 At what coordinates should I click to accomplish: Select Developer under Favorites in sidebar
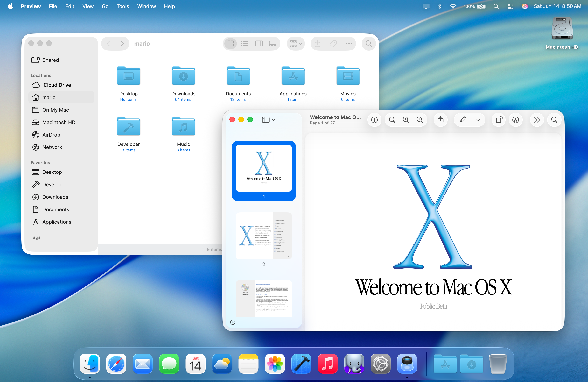[x=61, y=185]
